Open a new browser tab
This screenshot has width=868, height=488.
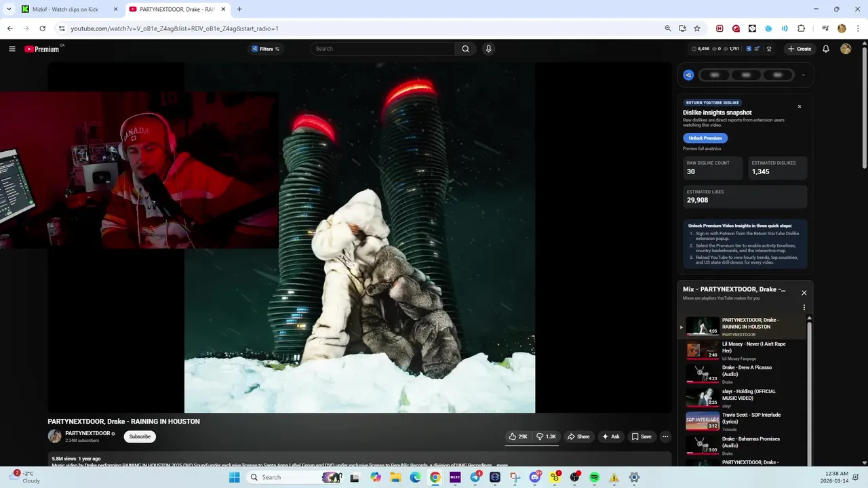(239, 9)
